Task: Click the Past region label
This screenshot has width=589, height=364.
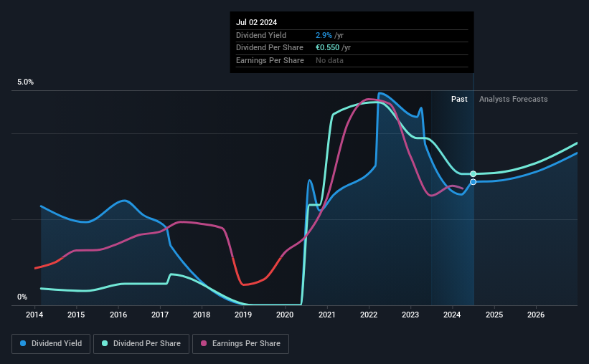Action: 459,99
